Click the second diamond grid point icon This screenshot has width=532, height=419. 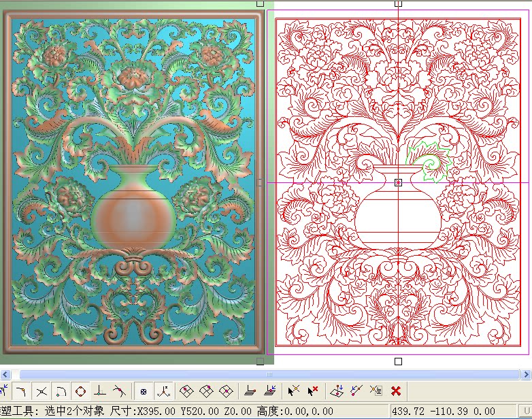206,391
